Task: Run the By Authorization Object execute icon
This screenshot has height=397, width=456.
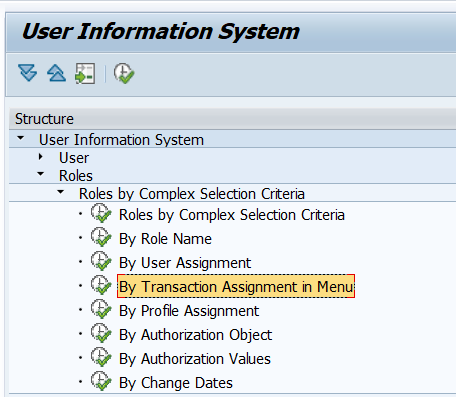Action: [x=101, y=333]
